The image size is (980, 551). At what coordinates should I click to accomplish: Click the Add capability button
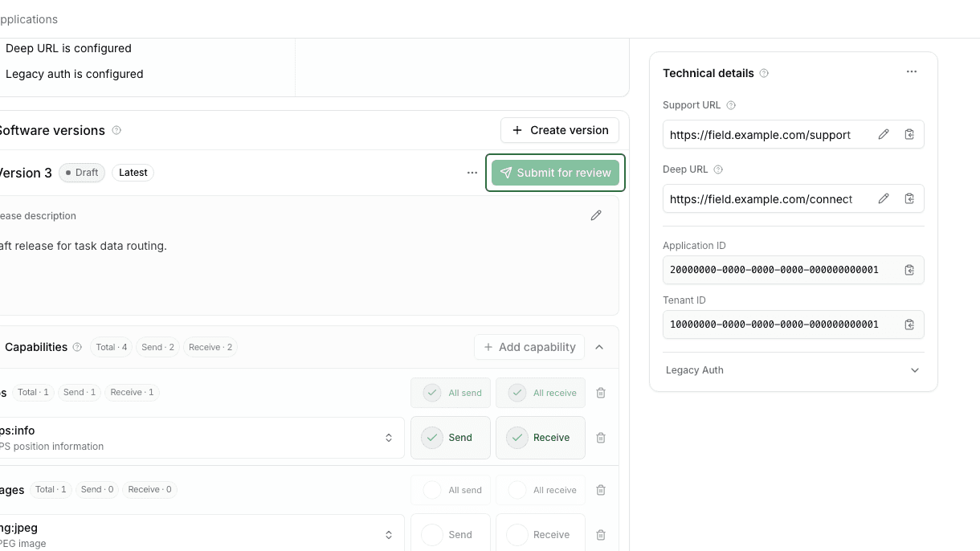pyautogui.click(x=529, y=347)
